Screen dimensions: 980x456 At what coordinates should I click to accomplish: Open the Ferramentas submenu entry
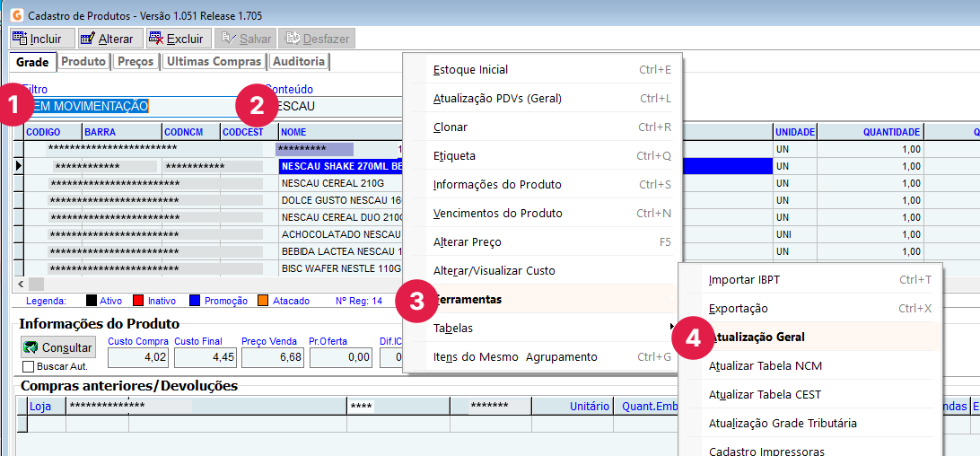tap(542, 300)
